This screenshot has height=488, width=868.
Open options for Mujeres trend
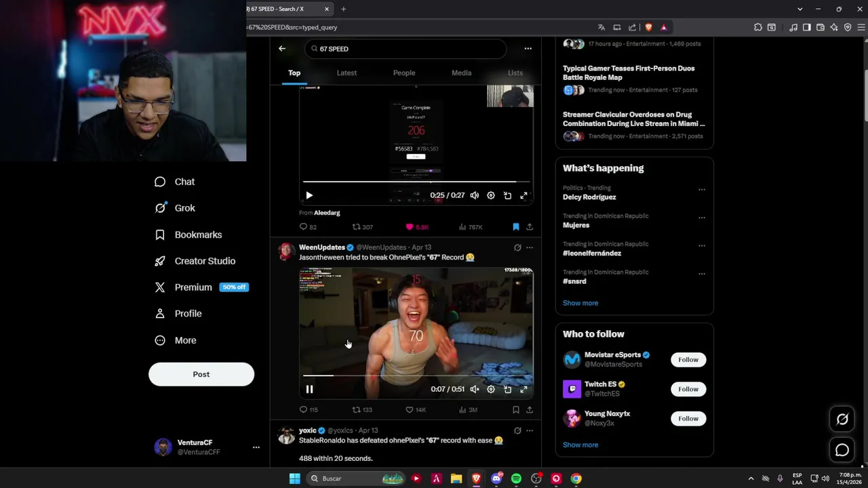point(702,218)
